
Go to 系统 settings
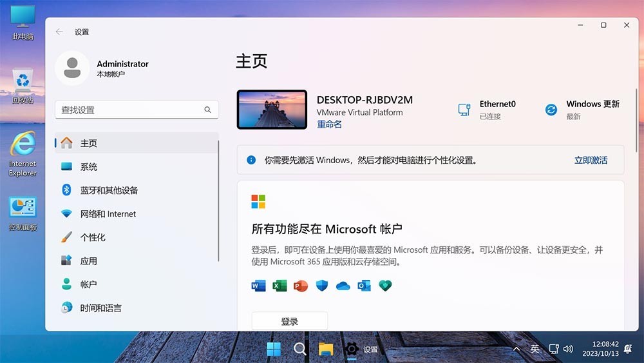click(88, 167)
